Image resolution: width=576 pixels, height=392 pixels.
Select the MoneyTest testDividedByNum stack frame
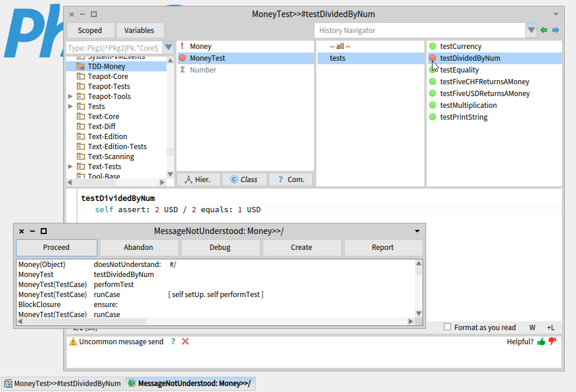click(215, 275)
